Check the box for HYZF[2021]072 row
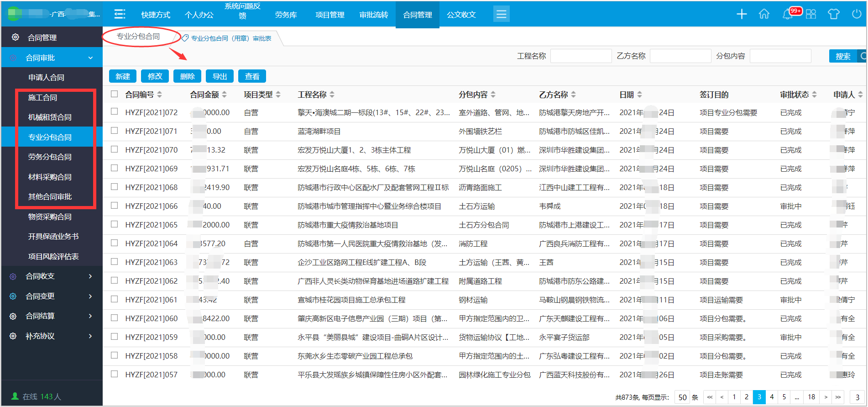This screenshot has width=868, height=407. [x=115, y=111]
